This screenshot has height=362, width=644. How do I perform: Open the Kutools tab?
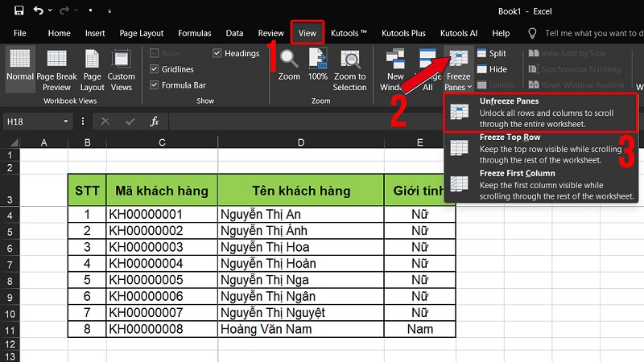click(x=349, y=33)
